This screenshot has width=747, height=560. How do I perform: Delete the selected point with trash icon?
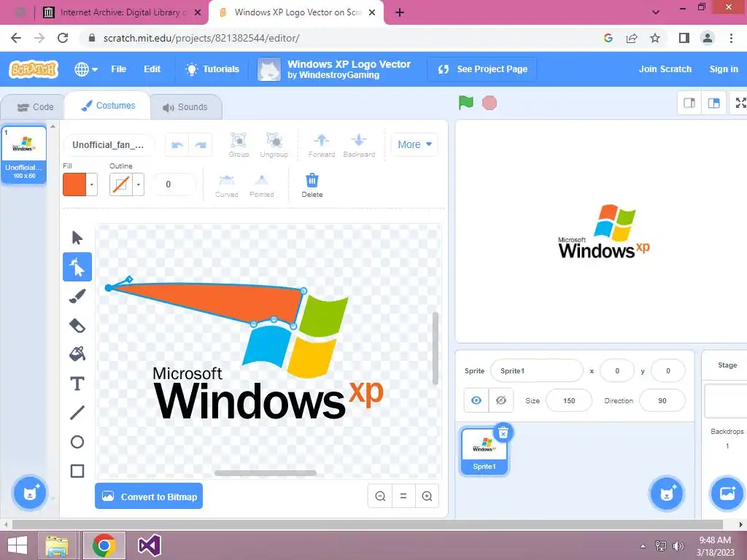tap(312, 185)
